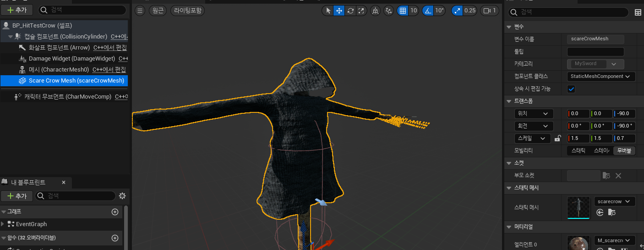This screenshot has height=250, width=644.
Task: Open the 카테고리 MySword dropdown
Action: click(595, 64)
